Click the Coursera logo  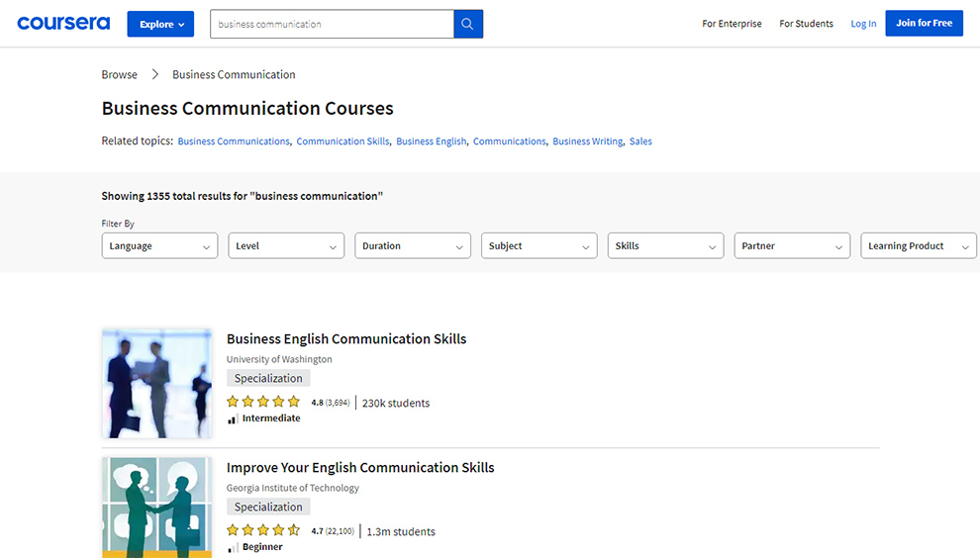(x=63, y=23)
